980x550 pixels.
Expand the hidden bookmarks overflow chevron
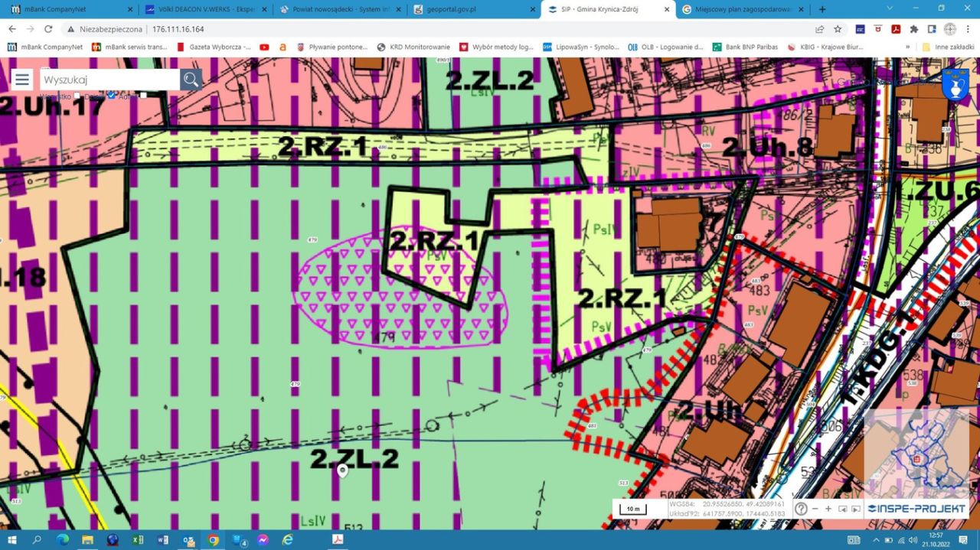[908, 47]
